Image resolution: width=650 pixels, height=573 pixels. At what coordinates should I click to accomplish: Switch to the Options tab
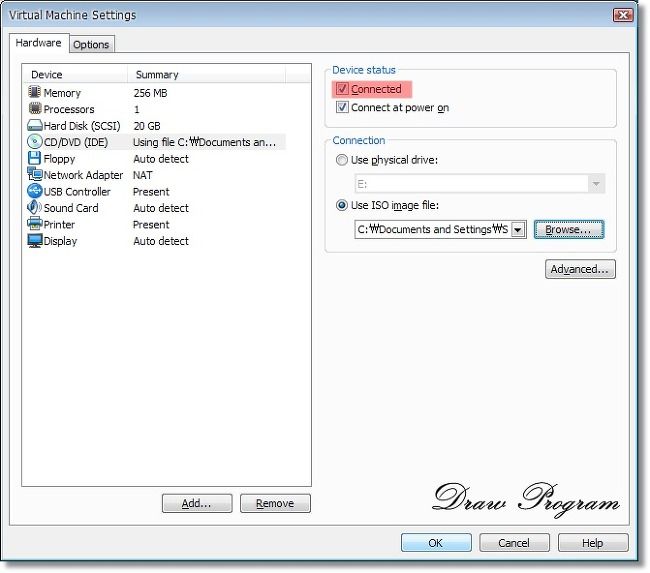pos(91,44)
